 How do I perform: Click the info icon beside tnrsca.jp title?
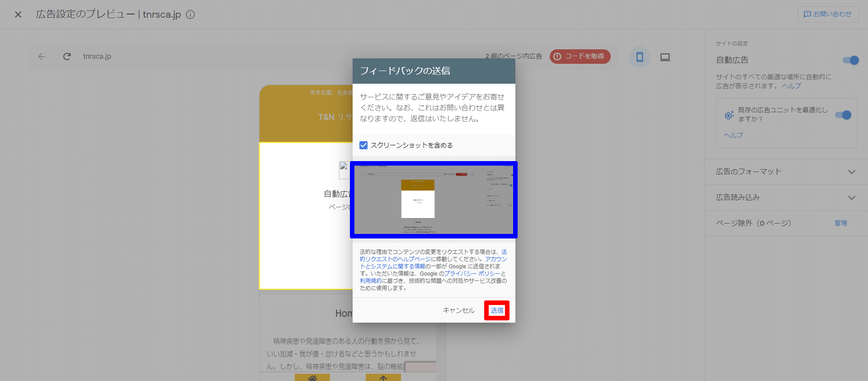(191, 14)
